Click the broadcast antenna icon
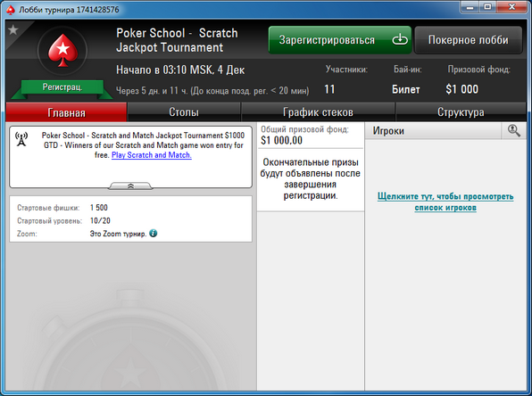Viewport: 532px width, 396px height. [x=21, y=139]
